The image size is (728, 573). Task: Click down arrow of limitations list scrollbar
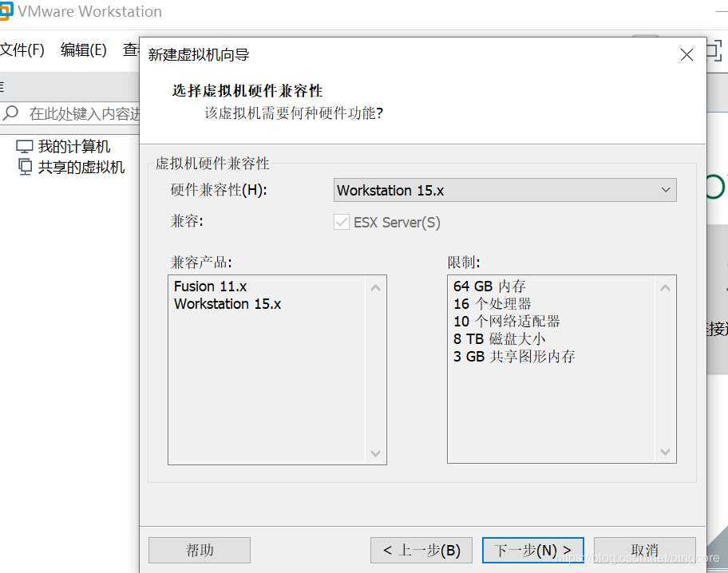(665, 452)
